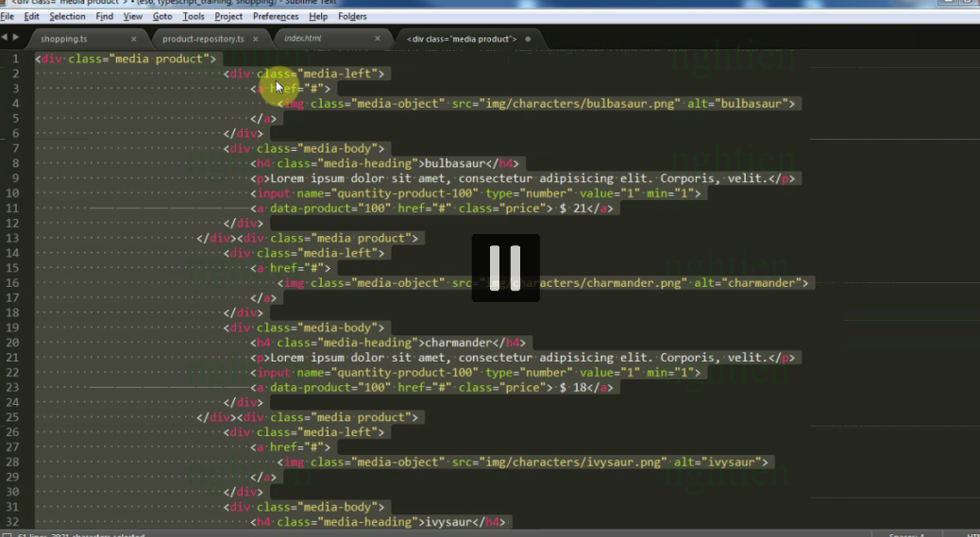Screen dimensions: 980x537
Task: Switch to the product-repository.ts tab
Action: coord(203,39)
